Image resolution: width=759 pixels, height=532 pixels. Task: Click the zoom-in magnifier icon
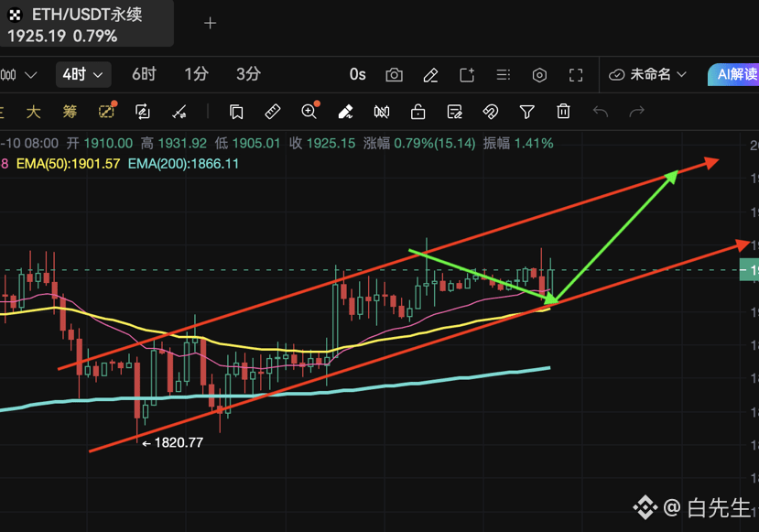click(309, 111)
